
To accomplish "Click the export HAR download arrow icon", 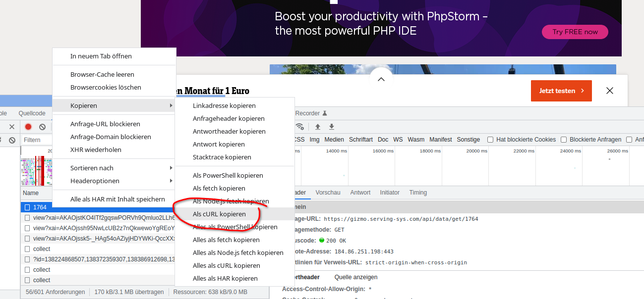I will click(332, 127).
